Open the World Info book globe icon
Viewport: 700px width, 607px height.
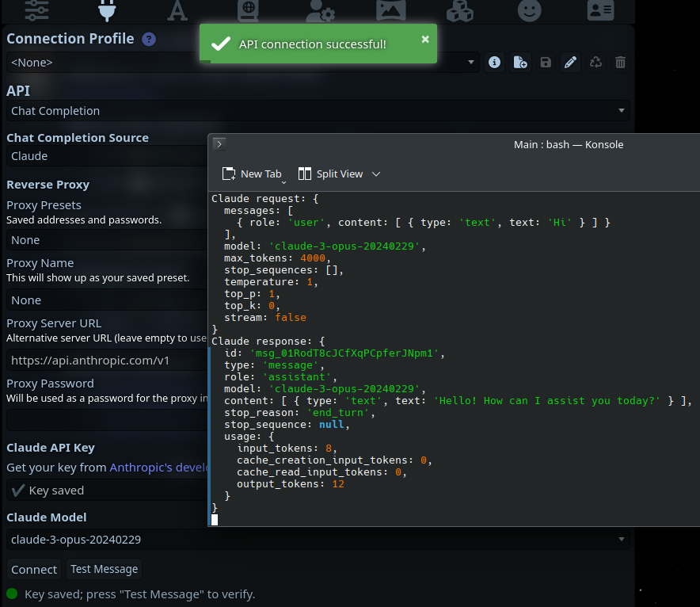click(248, 10)
